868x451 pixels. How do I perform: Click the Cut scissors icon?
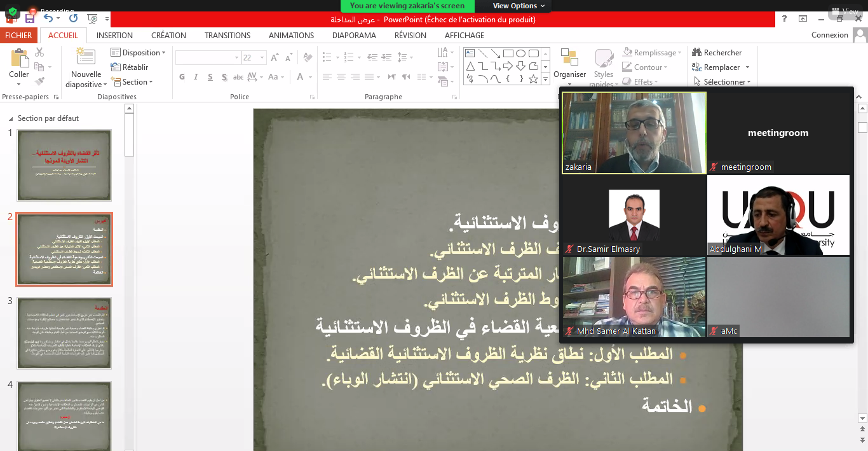[x=39, y=53]
